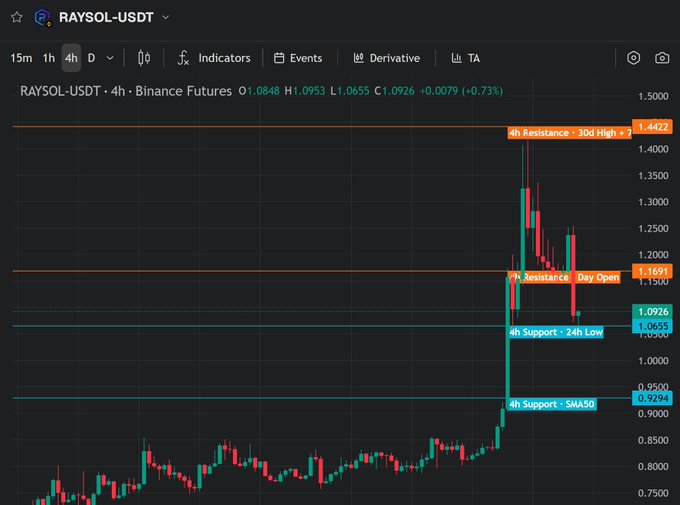
Task: Click the 1.5000 price axis label
Action: point(653,96)
